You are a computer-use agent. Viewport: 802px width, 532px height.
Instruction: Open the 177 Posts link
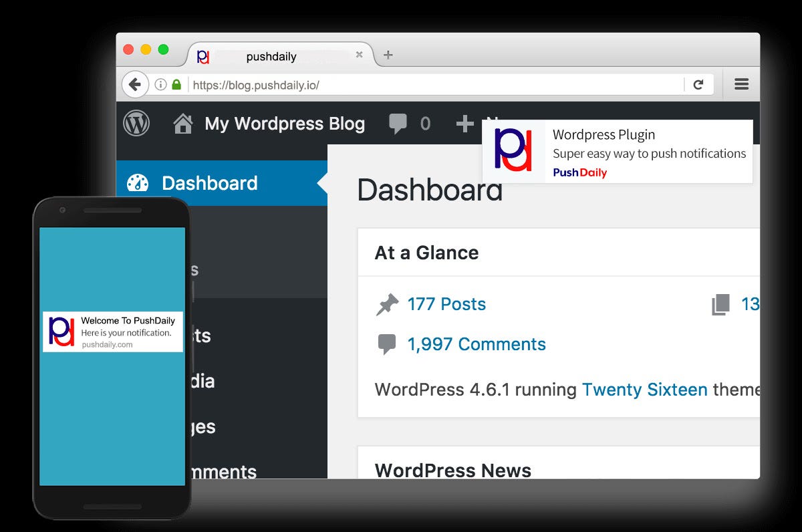[x=446, y=304]
